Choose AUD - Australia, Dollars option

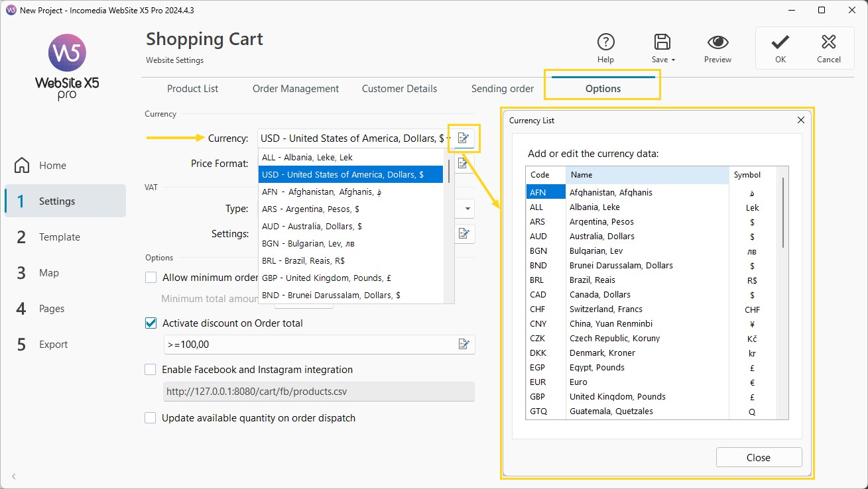351,226
